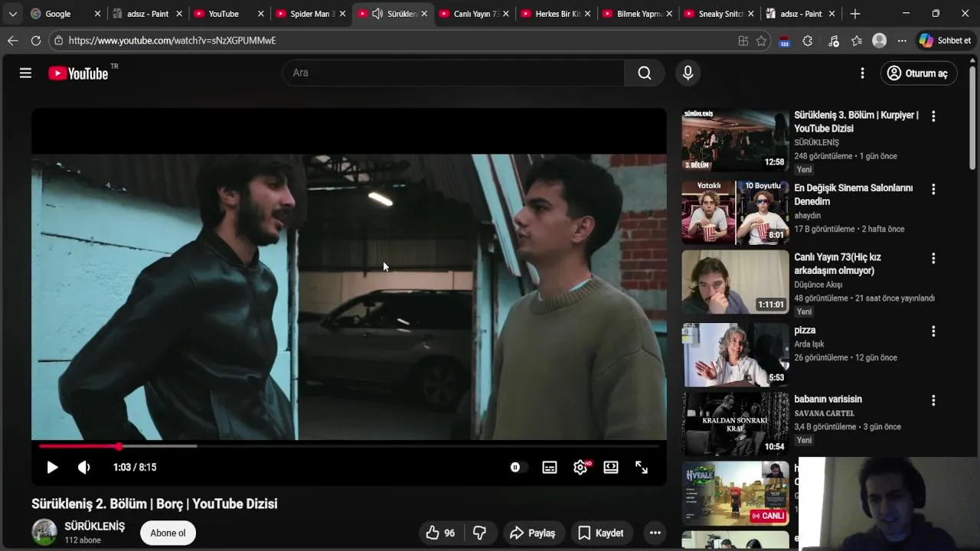Open the Hytale CANLI live thumbnail

tap(735, 493)
